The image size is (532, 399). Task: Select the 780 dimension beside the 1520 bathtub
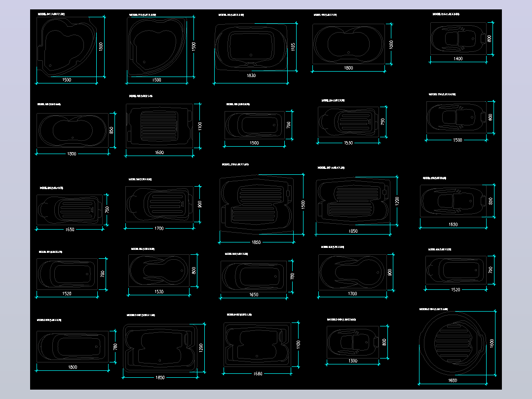[x=103, y=274]
